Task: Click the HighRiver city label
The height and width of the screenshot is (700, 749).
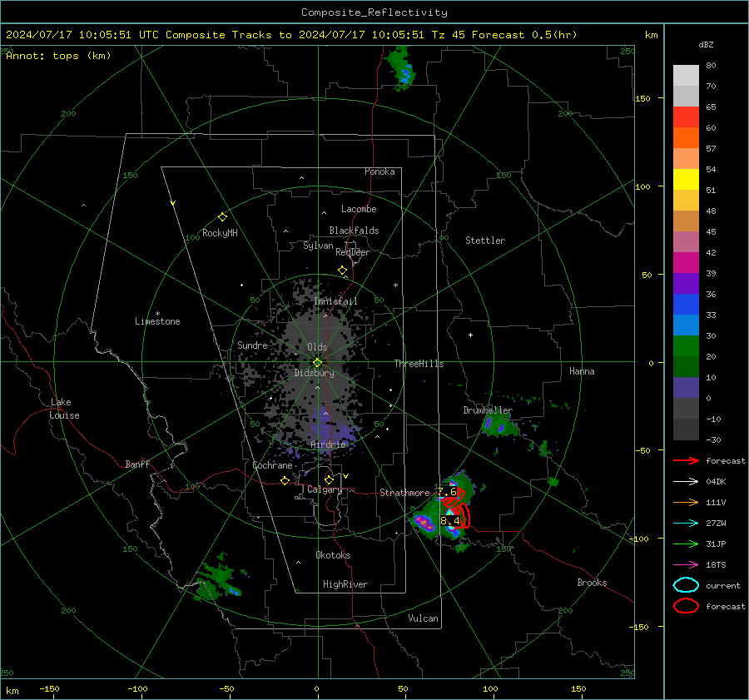Action: [x=345, y=584]
